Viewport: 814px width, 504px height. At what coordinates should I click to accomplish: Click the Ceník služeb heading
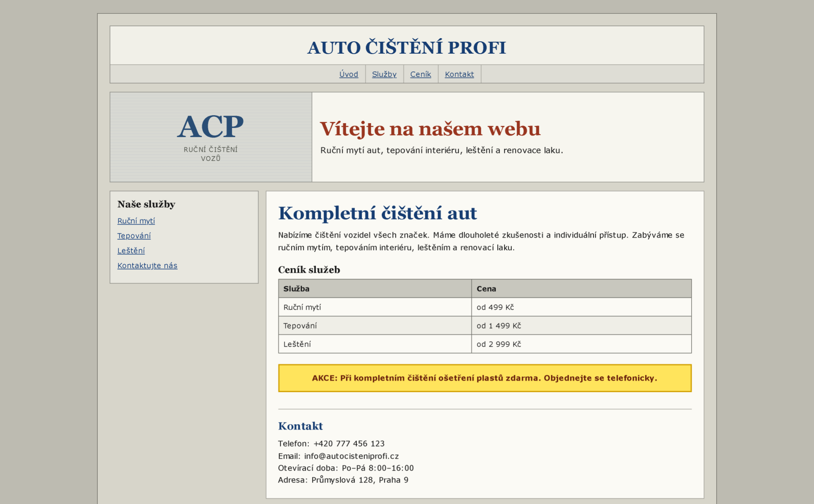[x=309, y=270]
